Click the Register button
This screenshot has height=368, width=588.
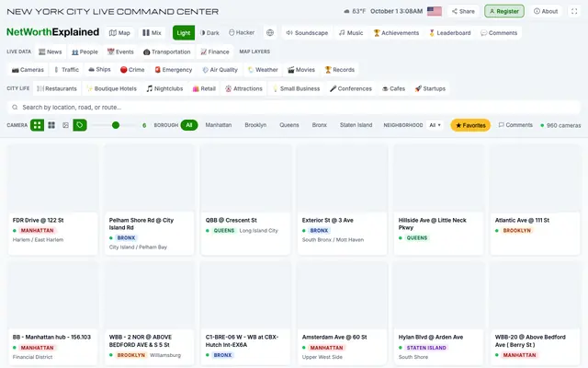[504, 11]
